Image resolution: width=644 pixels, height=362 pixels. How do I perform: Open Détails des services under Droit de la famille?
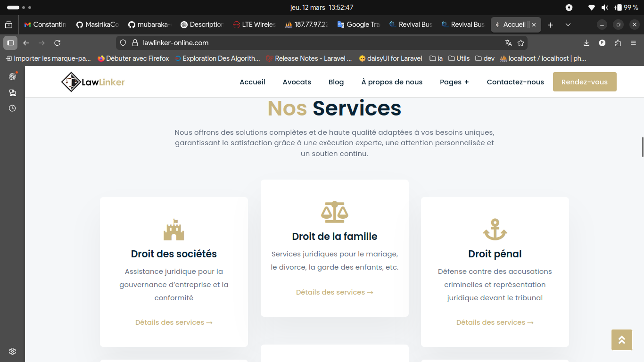[x=334, y=292]
